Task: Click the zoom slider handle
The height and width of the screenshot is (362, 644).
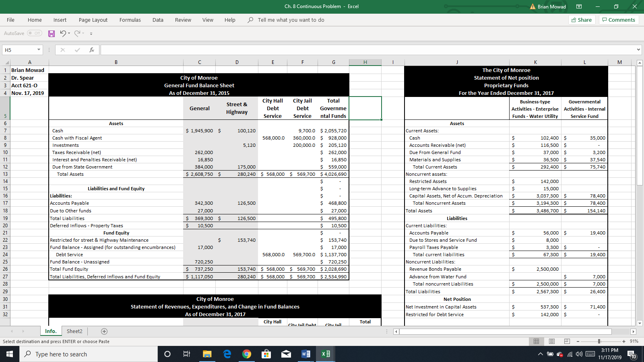Action: tap(599, 341)
